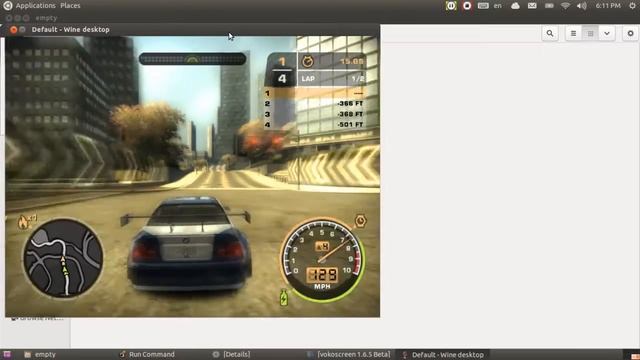Click the green nitrous bottle icon

[x=284, y=298]
